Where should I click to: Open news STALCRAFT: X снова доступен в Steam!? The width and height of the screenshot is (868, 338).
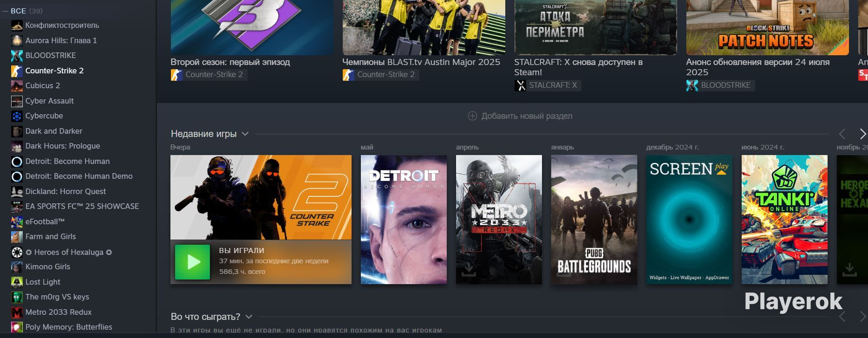[579, 67]
